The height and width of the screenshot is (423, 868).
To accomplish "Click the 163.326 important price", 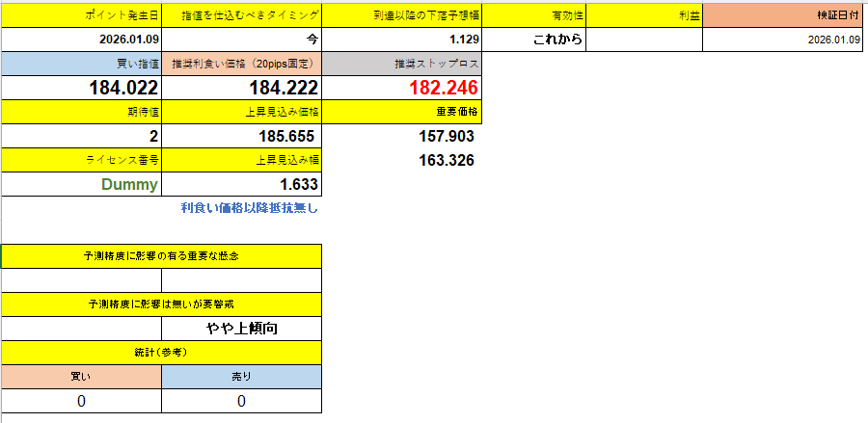I will point(445,160).
